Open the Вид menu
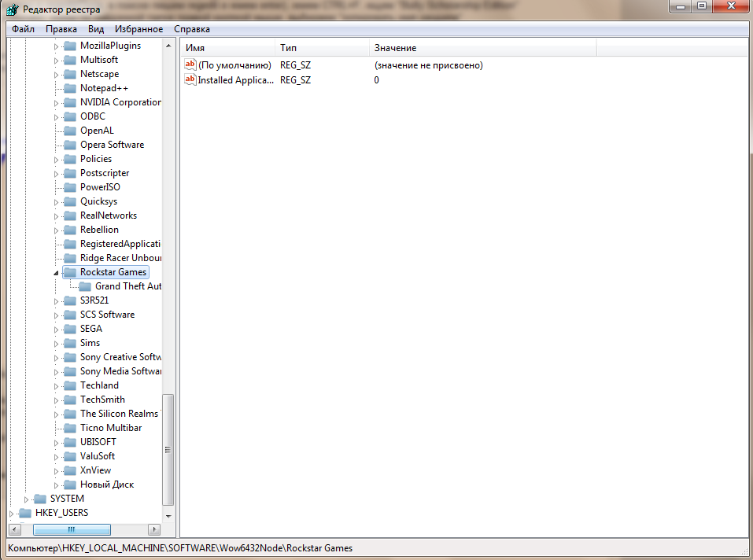Screen dimensions: 753x560 (96, 29)
